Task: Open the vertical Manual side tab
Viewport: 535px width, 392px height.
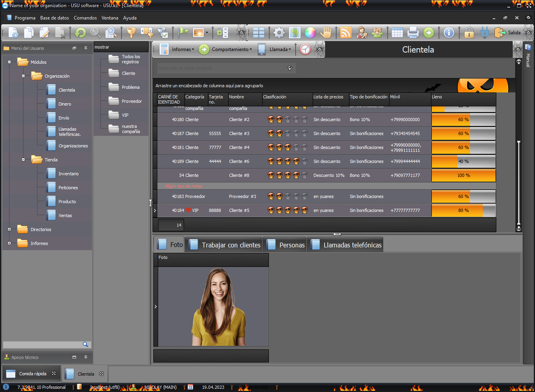Action: 528,56
